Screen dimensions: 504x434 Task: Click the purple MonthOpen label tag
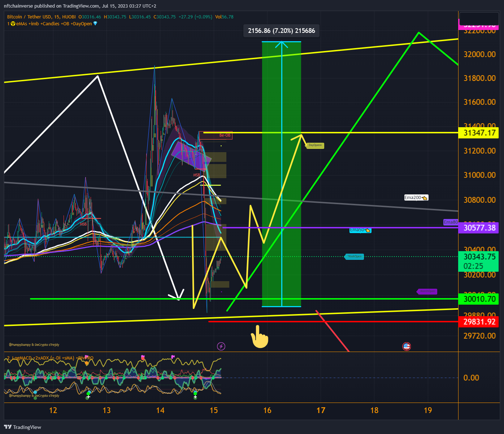(427, 291)
